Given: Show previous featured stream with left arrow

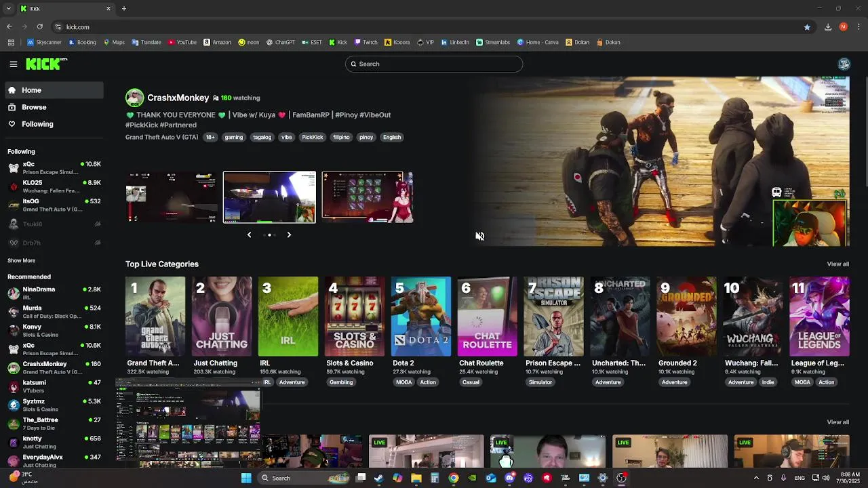Looking at the screenshot, I should pos(249,235).
